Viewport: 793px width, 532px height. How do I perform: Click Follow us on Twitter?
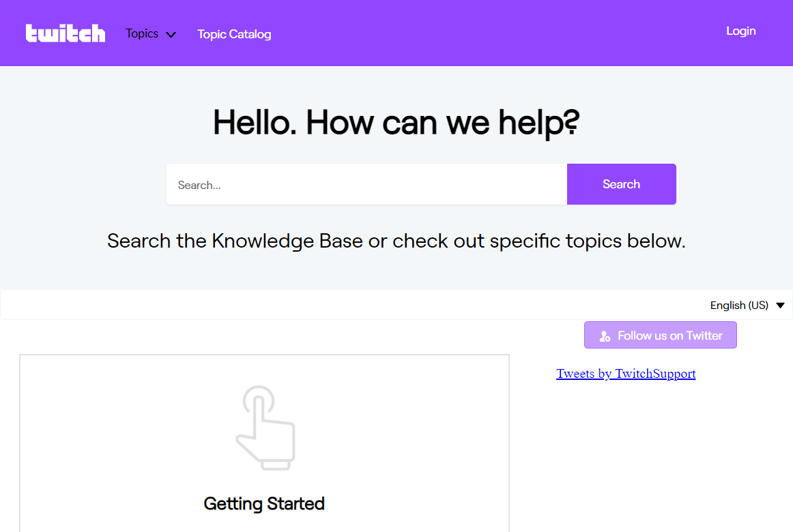(660, 335)
